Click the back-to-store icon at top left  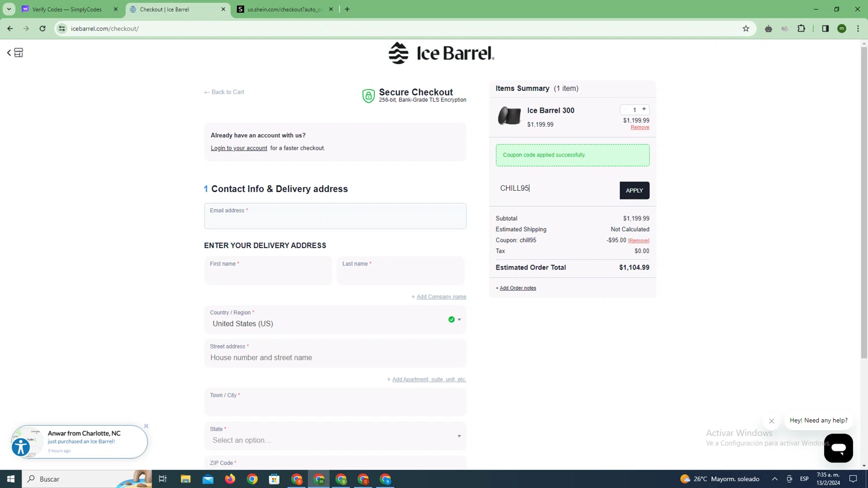pyautogui.click(x=15, y=53)
